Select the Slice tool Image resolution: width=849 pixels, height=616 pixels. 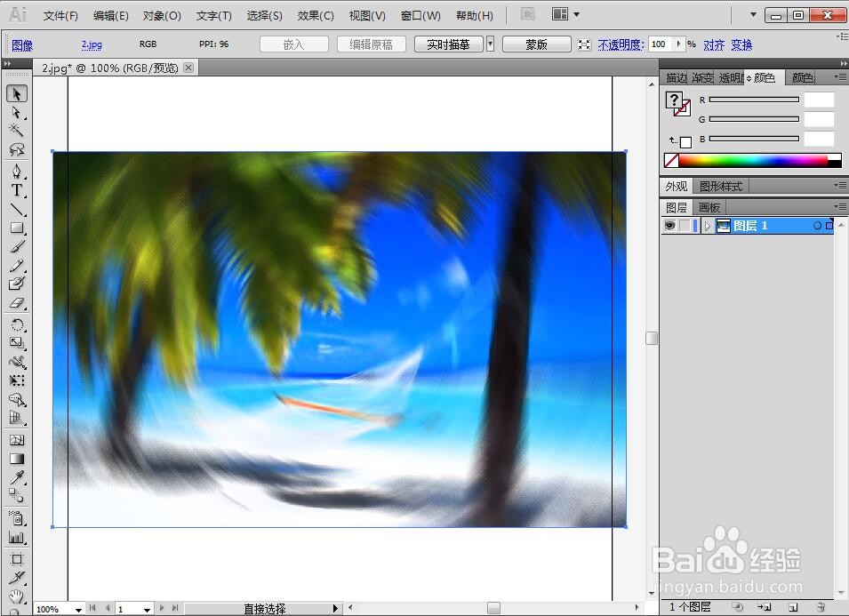point(17,578)
